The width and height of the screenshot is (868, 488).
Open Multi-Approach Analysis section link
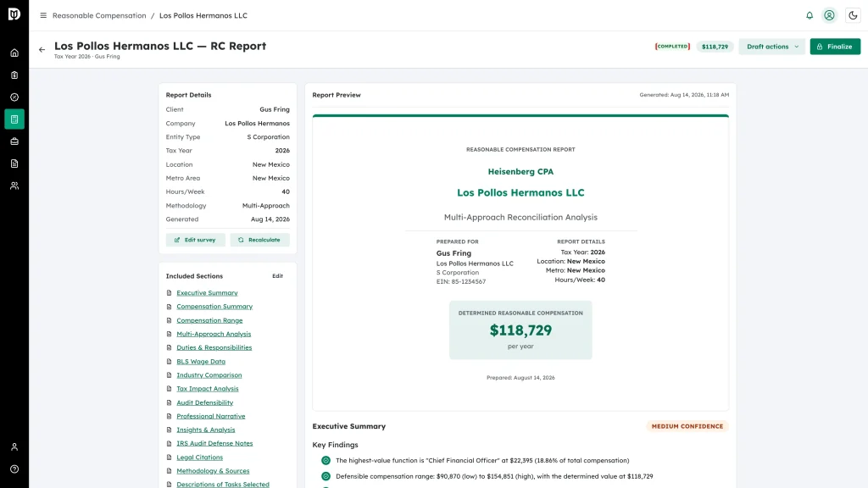coord(214,334)
